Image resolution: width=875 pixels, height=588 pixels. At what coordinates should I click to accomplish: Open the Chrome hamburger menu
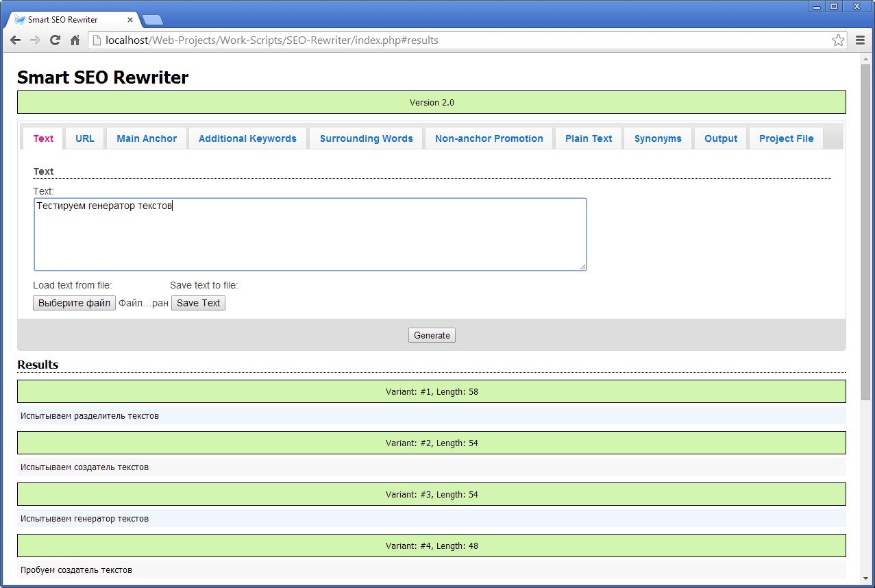click(861, 40)
